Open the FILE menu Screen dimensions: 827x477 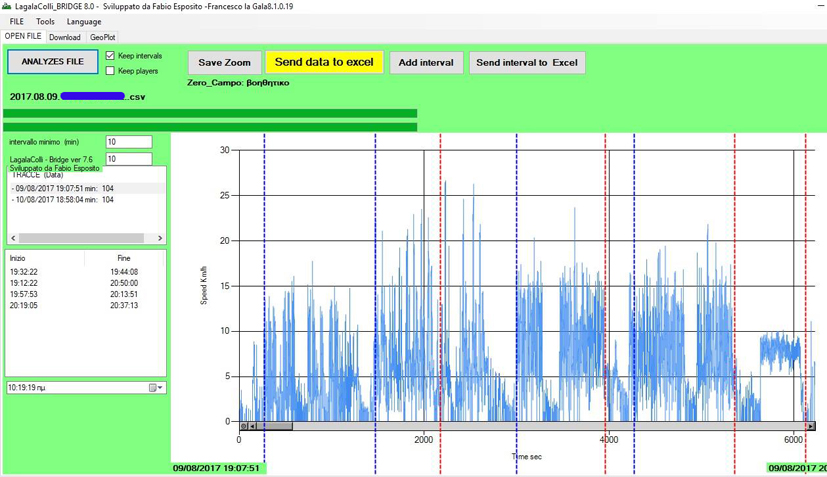click(x=17, y=22)
